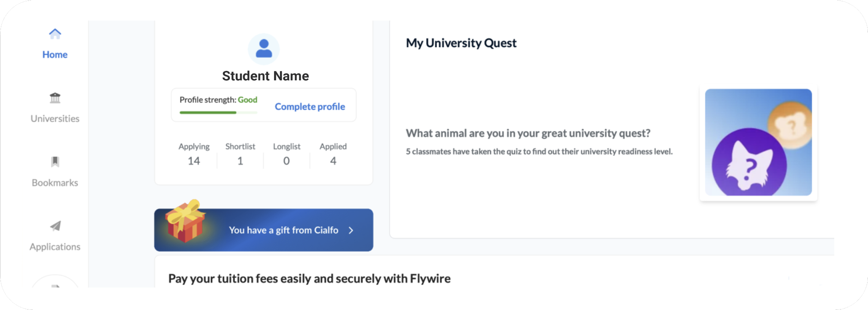Click the purple fox quiz badge
868x310 pixels.
[x=749, y=165]
